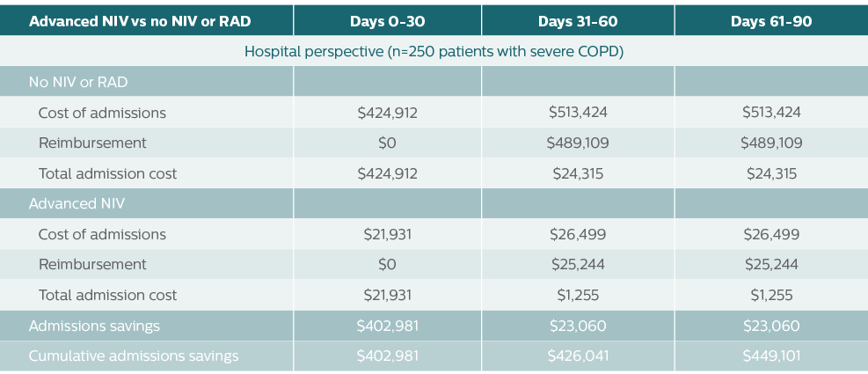Select the $26,499 value under Days 31-60

tap(578, 234)
